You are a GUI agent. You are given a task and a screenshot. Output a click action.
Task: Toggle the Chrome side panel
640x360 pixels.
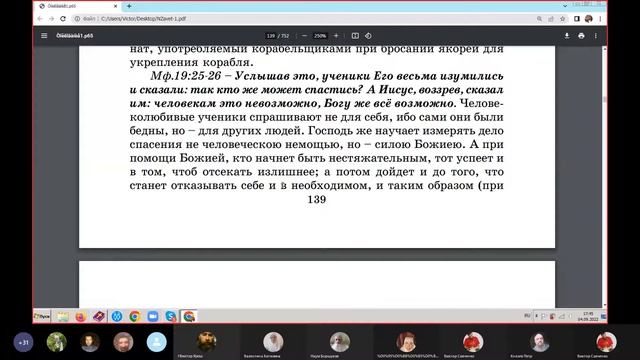coord(577,19)
